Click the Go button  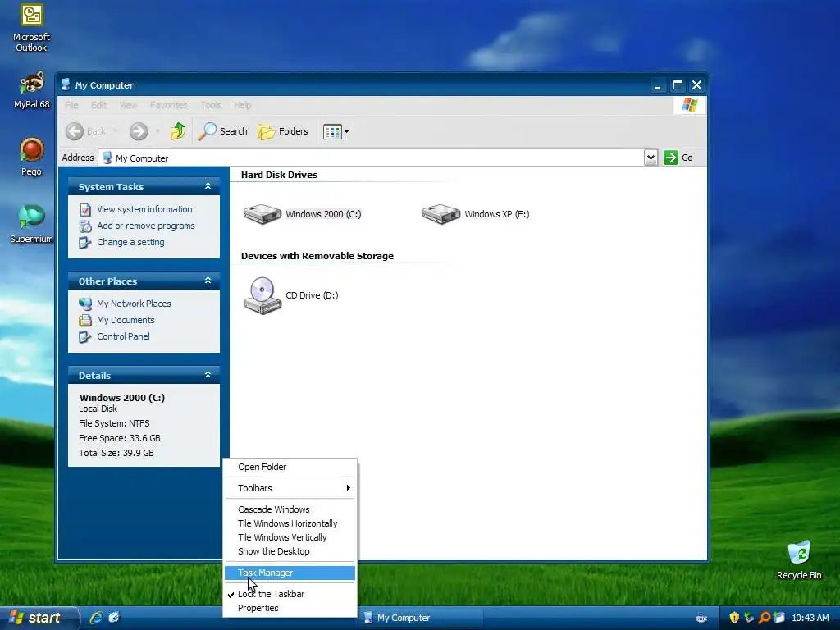click(678, 157)
